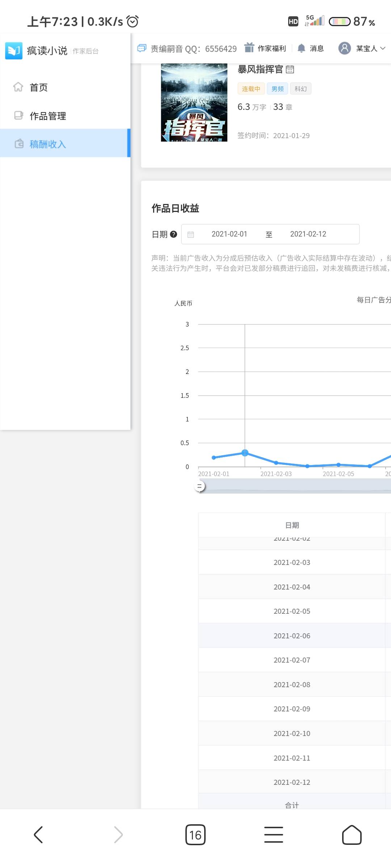Select 稿酬收入 in the sidebar

pos(47,144)
